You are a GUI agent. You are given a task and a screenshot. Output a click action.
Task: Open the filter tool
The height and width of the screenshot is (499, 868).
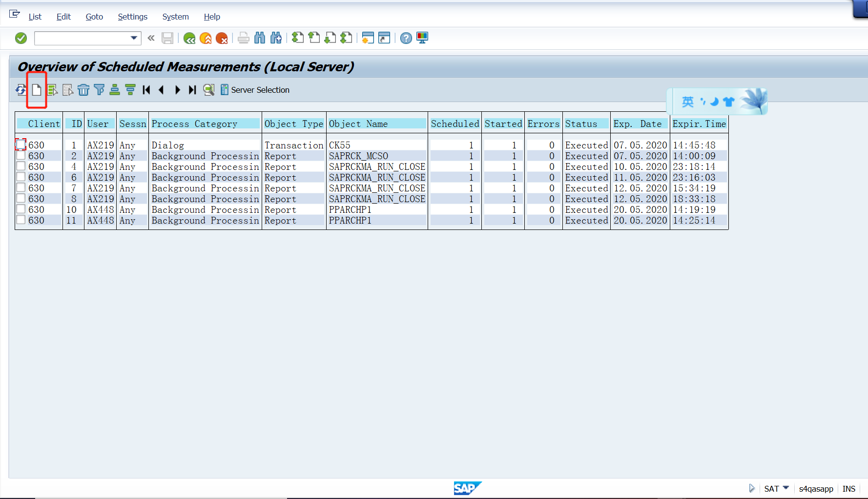[99, 90]
